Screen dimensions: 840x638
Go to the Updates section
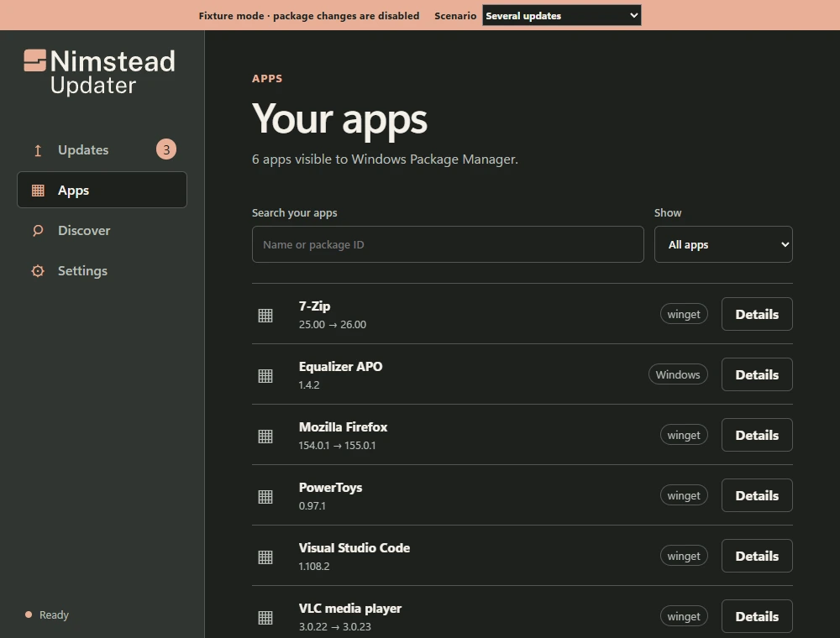(x=102, y=150)
